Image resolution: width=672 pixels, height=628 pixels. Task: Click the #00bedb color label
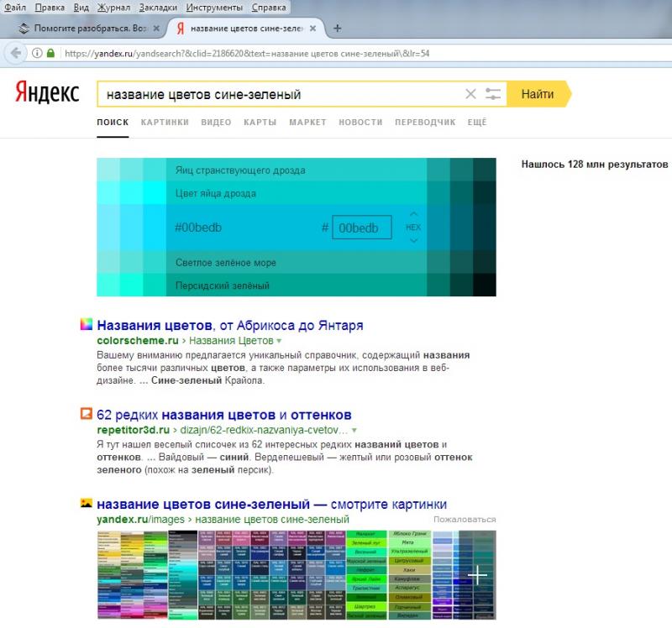tap(198, 228)
